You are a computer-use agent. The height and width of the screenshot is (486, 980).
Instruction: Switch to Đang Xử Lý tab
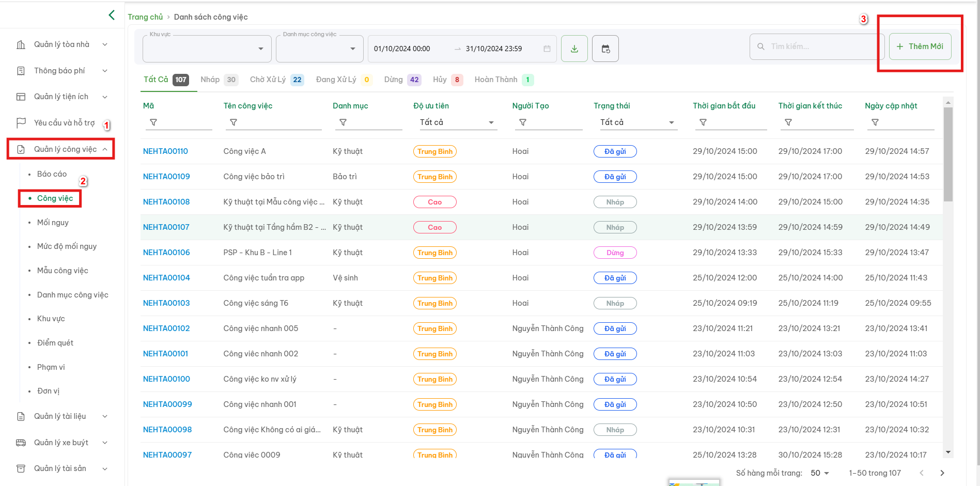click(x=344, y=80)
